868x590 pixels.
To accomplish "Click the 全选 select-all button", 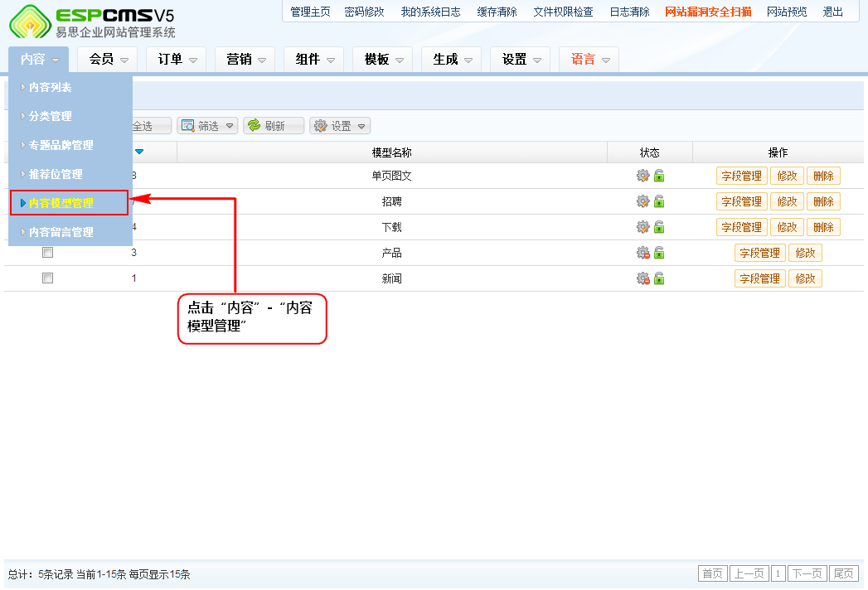I will [x=151, y=126].
